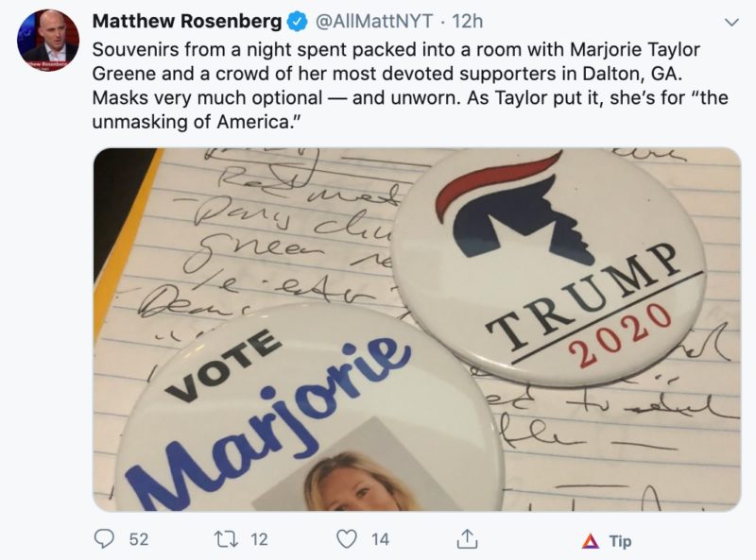Screen dimensions: 756x560
Task: Click the Brave tip triangle icon
Action: point(590,540)
